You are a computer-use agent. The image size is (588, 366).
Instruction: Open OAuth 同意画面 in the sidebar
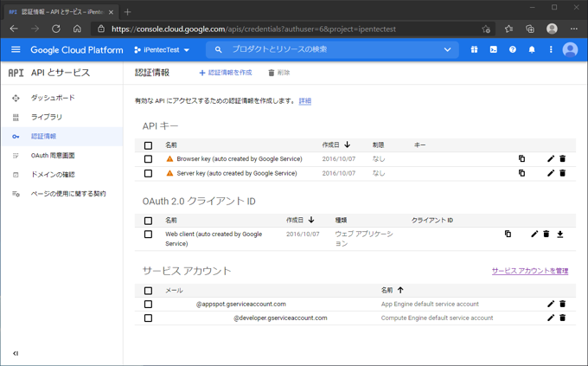point(53,156)
